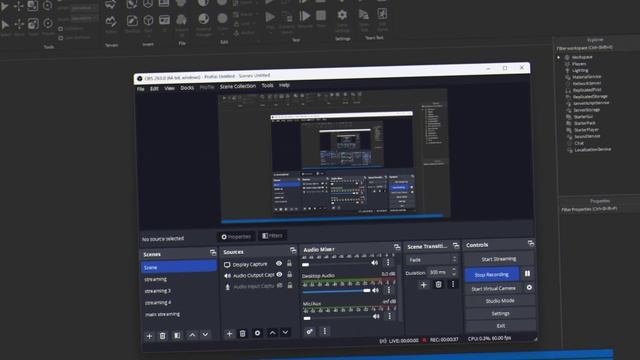Open scene filters icon in Scenes dock
The image size is (640, 360).
pos(177,335)
